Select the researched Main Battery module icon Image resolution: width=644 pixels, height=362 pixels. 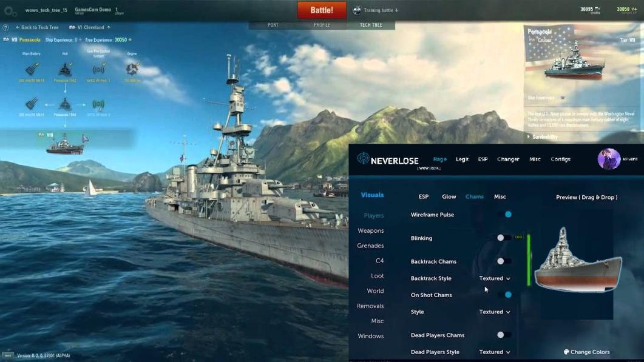coord(32,69)
